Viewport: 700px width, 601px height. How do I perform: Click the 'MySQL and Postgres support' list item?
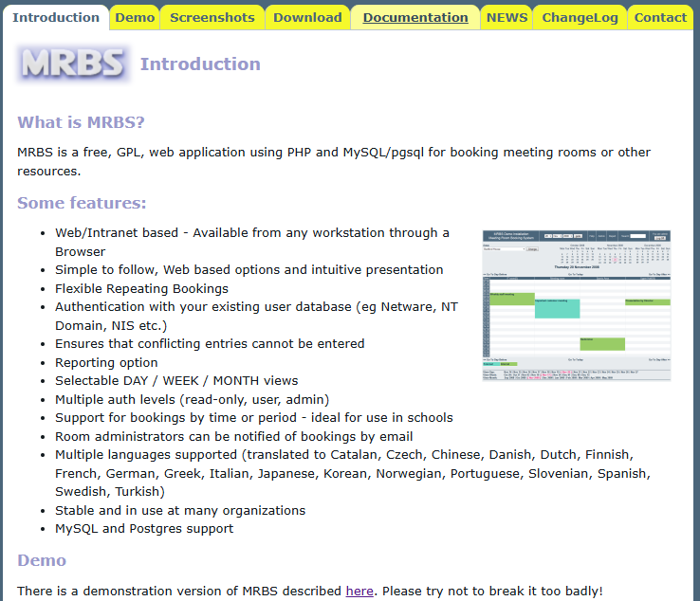click(x=144, y=528)
